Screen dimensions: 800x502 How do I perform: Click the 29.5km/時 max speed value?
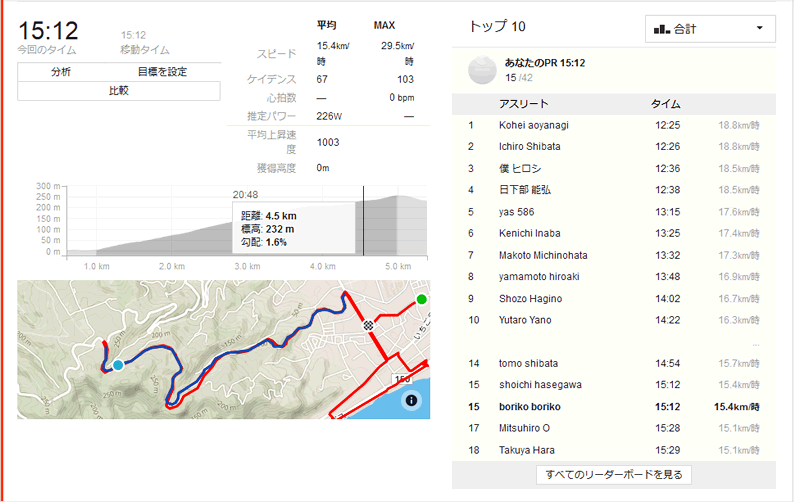[398, 53]
